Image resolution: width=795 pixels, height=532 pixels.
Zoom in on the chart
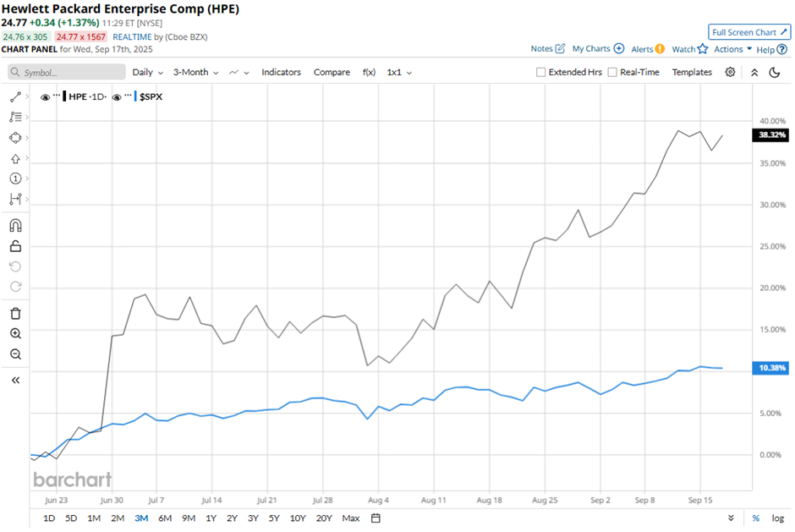[15, 334]
